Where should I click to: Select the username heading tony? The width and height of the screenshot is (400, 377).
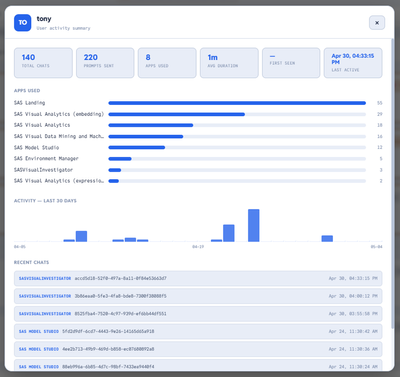(x=44, y=19)
